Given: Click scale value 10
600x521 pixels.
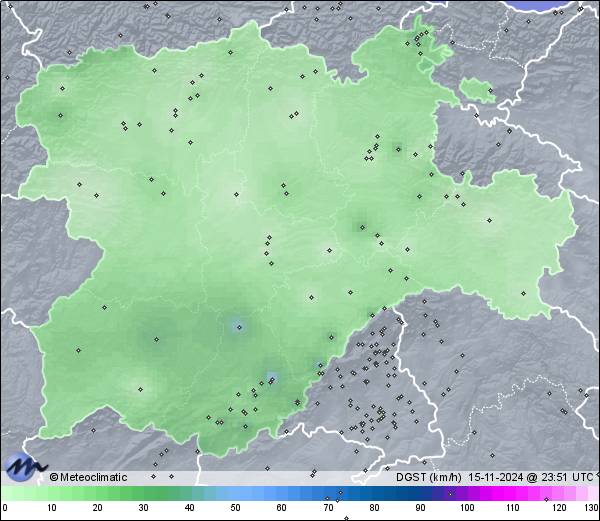Looking at the screenshot, I should click(51, 508).
